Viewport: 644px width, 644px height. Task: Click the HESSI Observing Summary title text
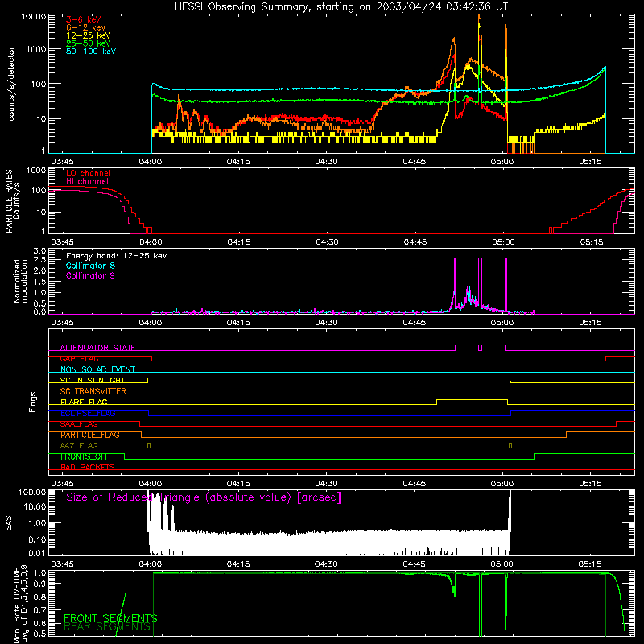[x=341, y=6]
